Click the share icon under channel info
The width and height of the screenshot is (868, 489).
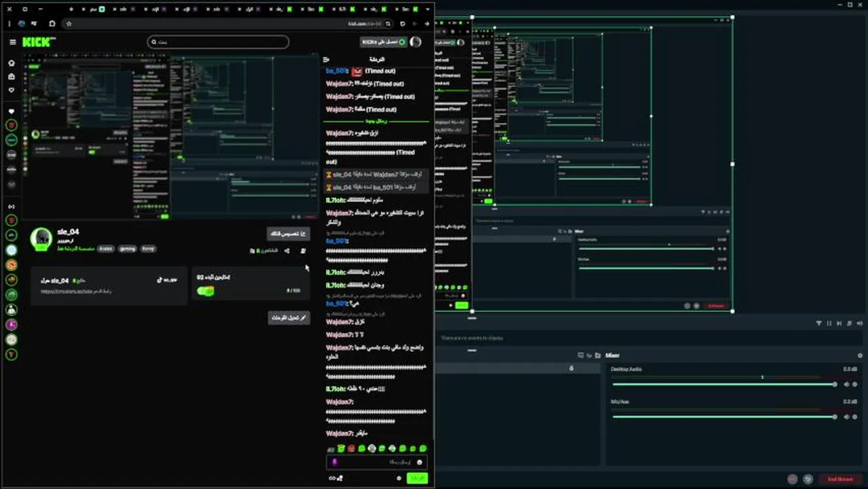click(x=287, y=251)
